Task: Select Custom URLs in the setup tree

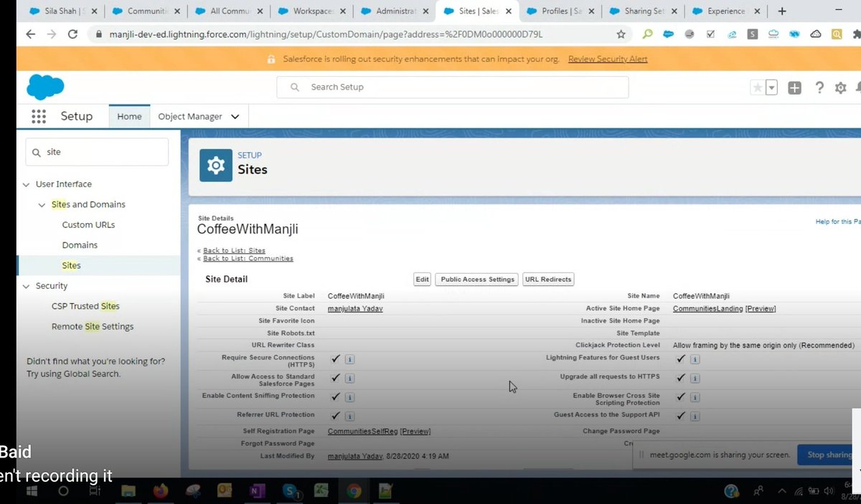Action: click(x=88, y=225)
